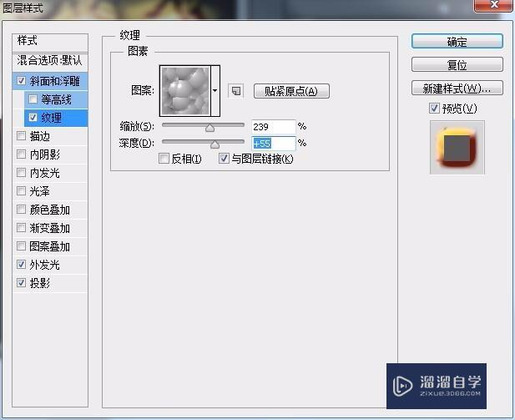Uncheck the 纹理 texture checkbox
This screenshot has width=515, height=420.
tap(33, 118)
